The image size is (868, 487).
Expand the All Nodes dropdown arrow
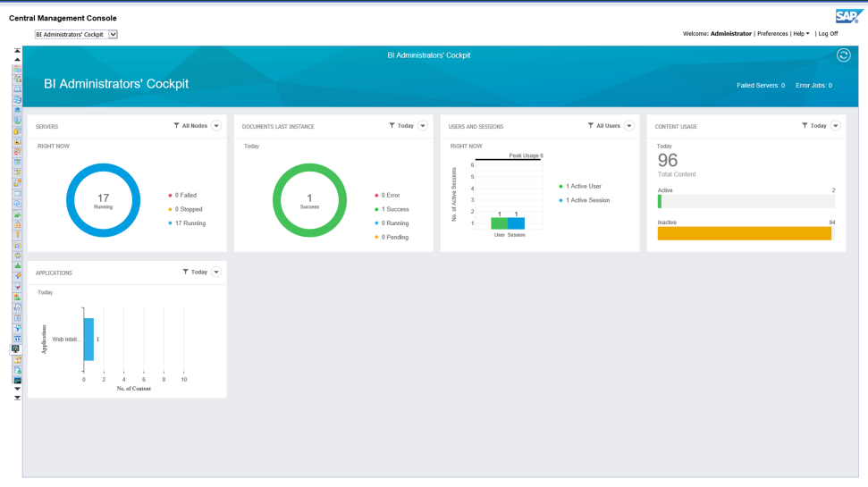(x=216, y=126)
